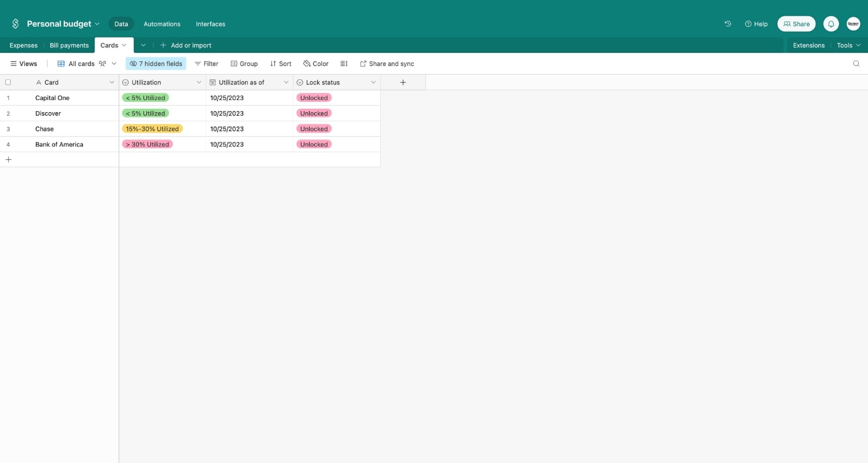Click Discover's Unlocked status
This screenshot has width=868, height=463.
pos(314,113)
